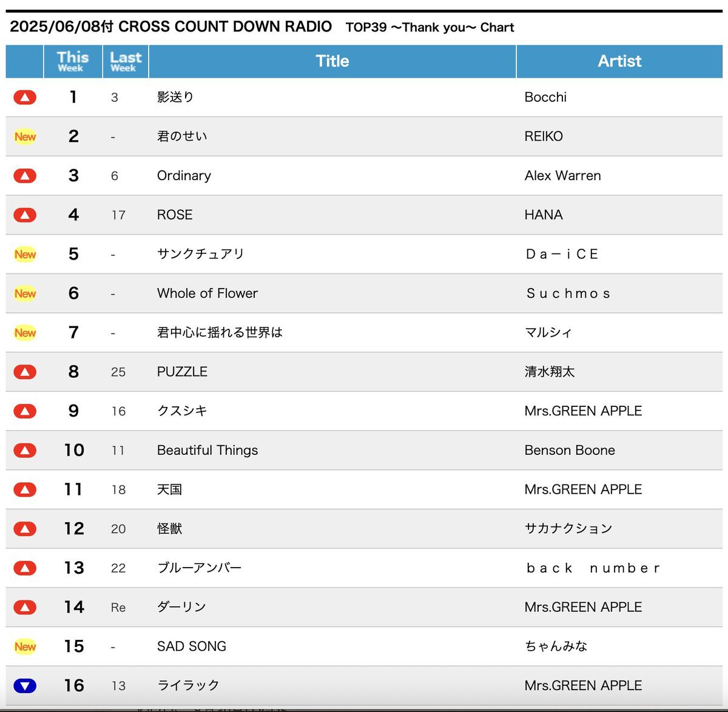
Task: Select the song title 影送り
Action: tap(175, 97)
